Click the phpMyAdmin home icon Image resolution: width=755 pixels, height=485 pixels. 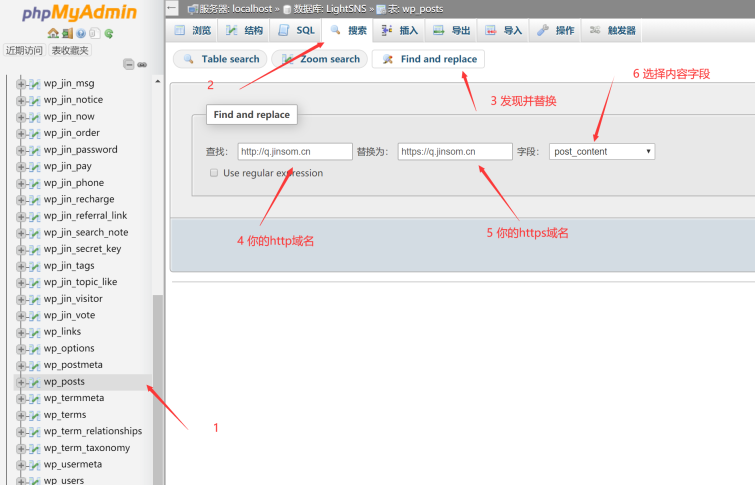click(53, 33)
